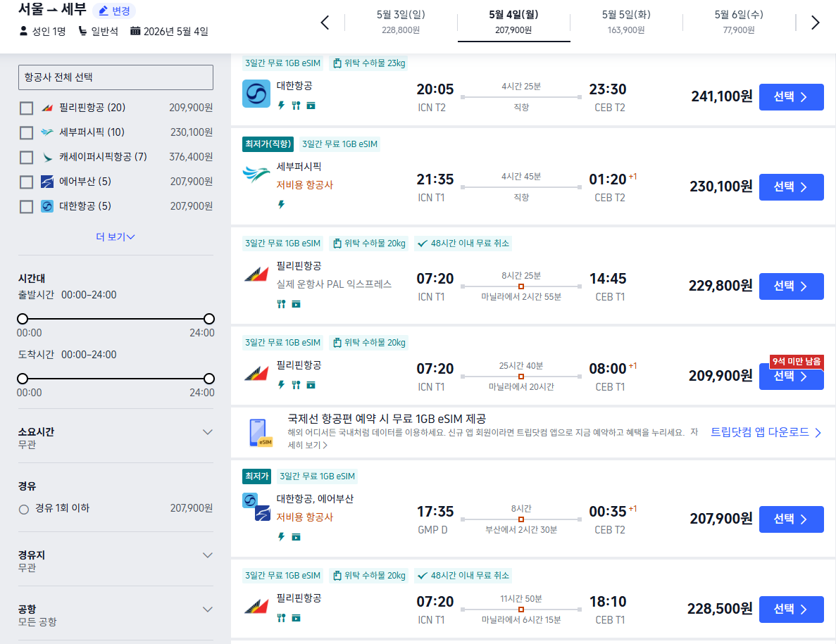
Task: Check the 에어부산 (5) airline filter
Action: coord(26,182)
